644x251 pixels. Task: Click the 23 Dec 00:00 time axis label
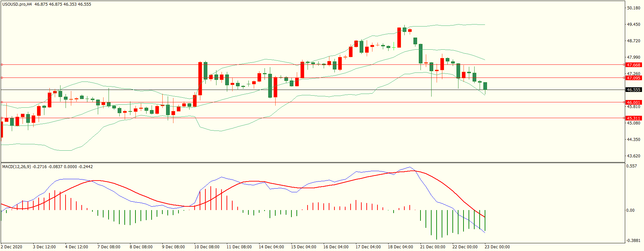pyautogui.click(x=497, y=247)
